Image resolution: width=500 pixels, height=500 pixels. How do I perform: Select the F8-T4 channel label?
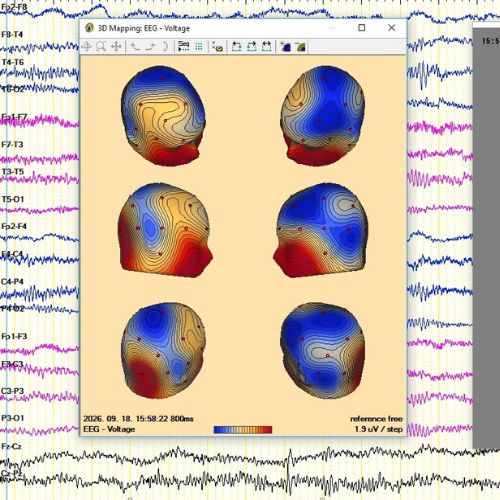[x=12, y=34]
